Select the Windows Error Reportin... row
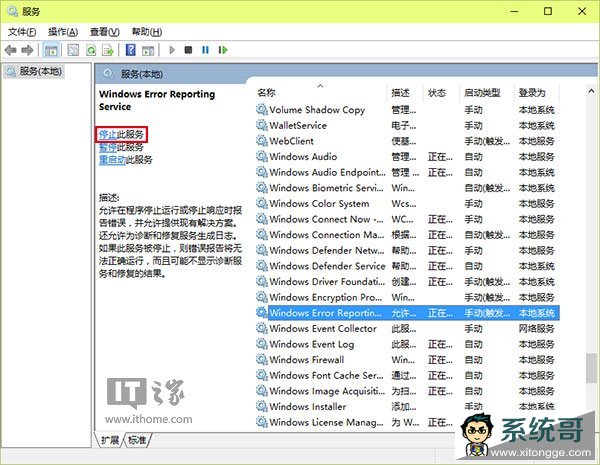Viewport: 600px width, 465px height. (408, 313)
